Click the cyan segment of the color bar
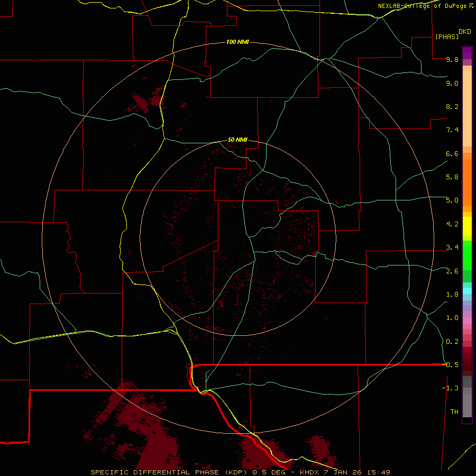Viewport: 476px width, 476px height. coord(467,290)
